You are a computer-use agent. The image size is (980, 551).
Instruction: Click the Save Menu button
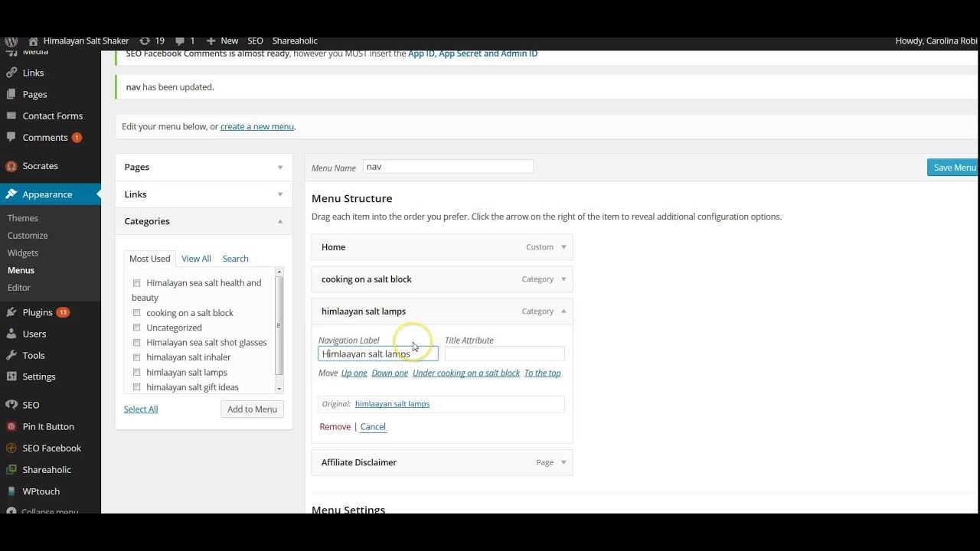pyautogui.click(x=953, y=168)
